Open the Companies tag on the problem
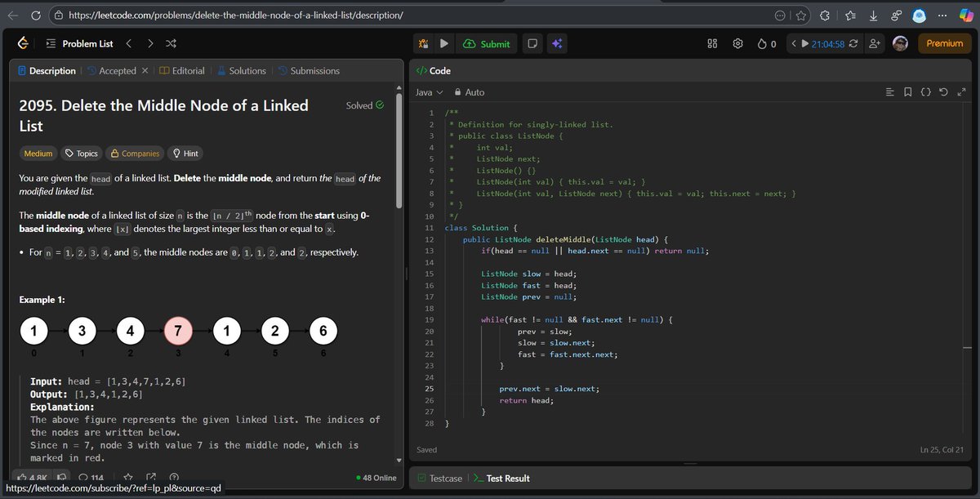Screen dimensions: 980x499 [x=134, y=153]
